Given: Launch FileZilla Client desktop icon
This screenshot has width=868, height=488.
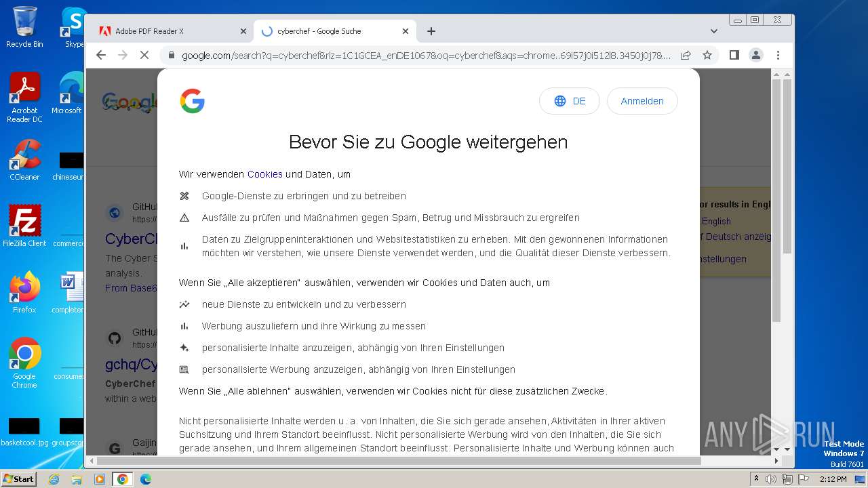Looking at the screenshot, I should (x=24, y=226).
